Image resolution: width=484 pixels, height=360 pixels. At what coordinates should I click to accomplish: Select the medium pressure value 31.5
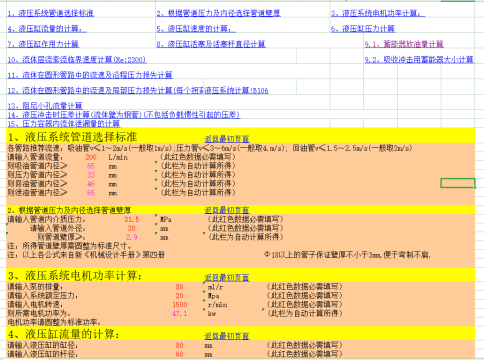click(x=132, y=219)
